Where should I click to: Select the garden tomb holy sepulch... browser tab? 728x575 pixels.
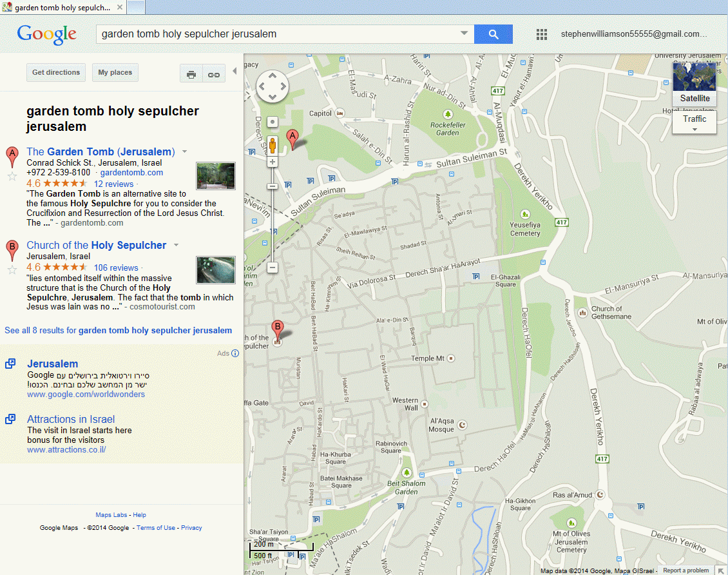click(x=62, y=8)
